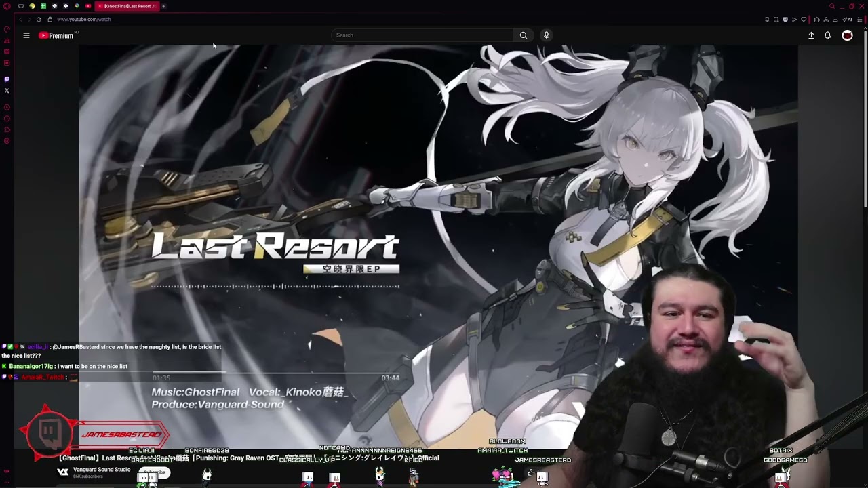Click the browser search-tabs magnifier icon
This screenshot has height=488, width=868.
point(832,6)
